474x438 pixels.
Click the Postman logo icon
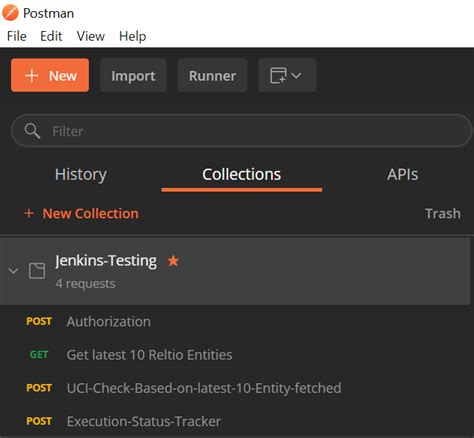[x=10, y=13]
